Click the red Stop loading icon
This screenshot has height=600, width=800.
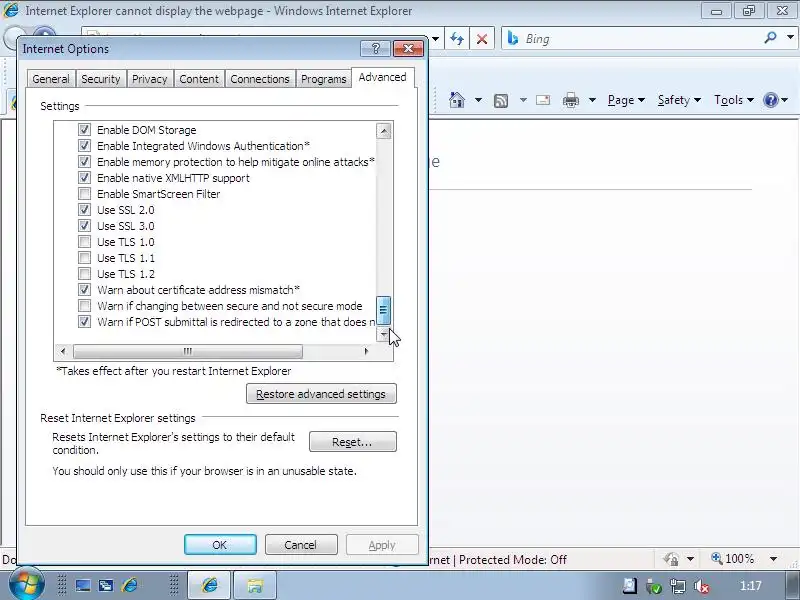(x=482, y=39)
